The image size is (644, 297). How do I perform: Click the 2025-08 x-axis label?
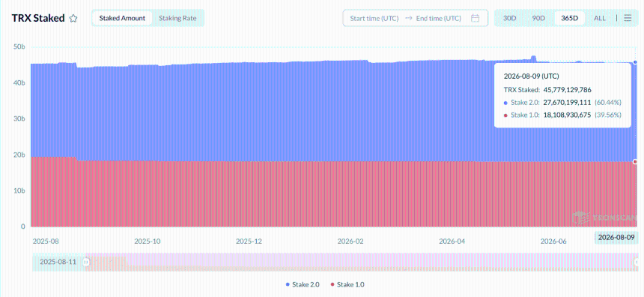point(46,241)
